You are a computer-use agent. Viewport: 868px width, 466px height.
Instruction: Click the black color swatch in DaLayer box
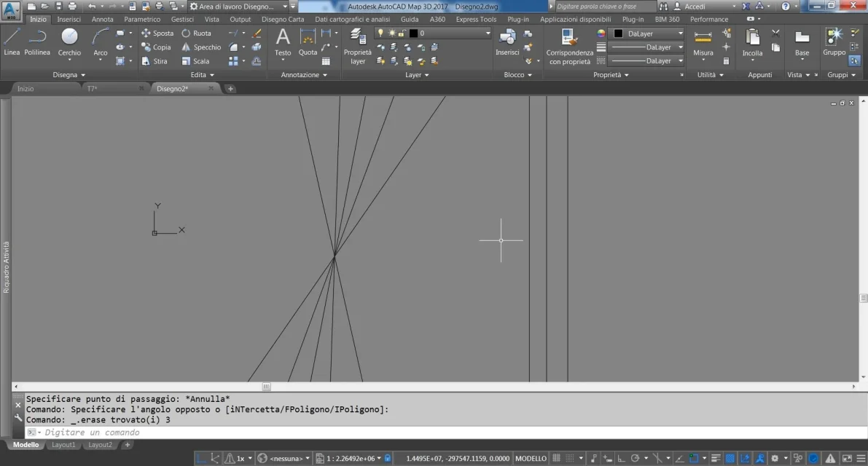pyautogui.click(x=618, y=33)
